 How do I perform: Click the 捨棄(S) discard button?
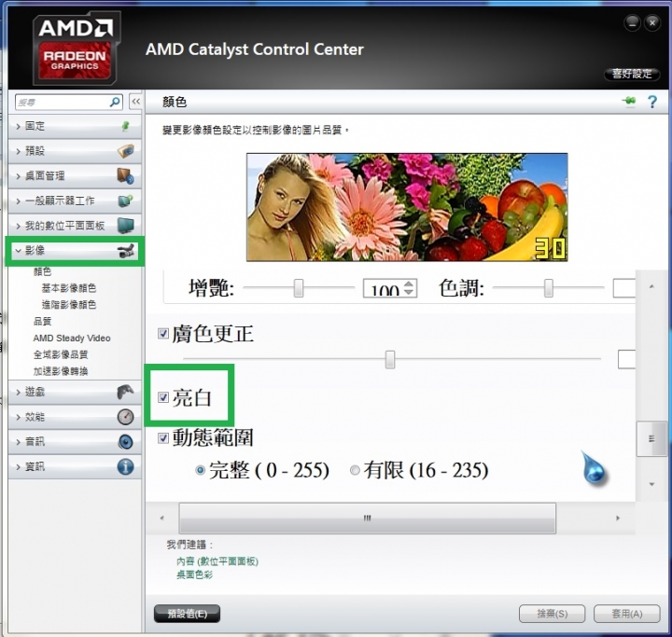552,614
